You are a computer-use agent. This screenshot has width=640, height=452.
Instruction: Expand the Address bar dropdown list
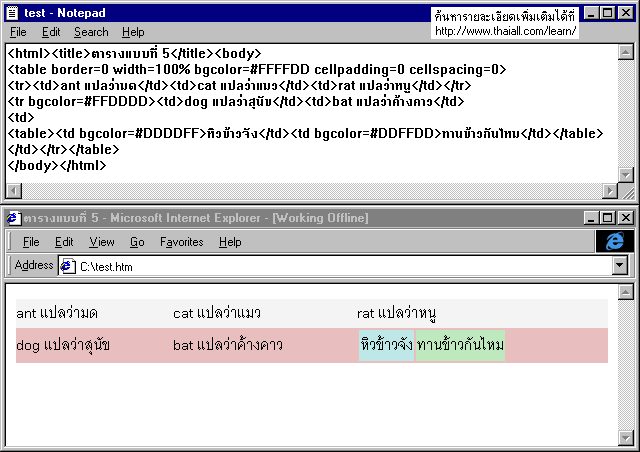coord(619,266)
